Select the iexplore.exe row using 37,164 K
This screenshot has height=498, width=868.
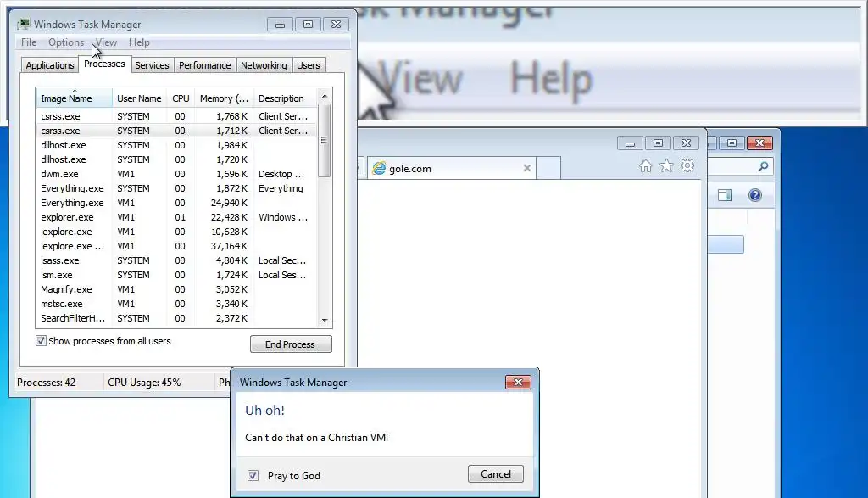[176, 246]
